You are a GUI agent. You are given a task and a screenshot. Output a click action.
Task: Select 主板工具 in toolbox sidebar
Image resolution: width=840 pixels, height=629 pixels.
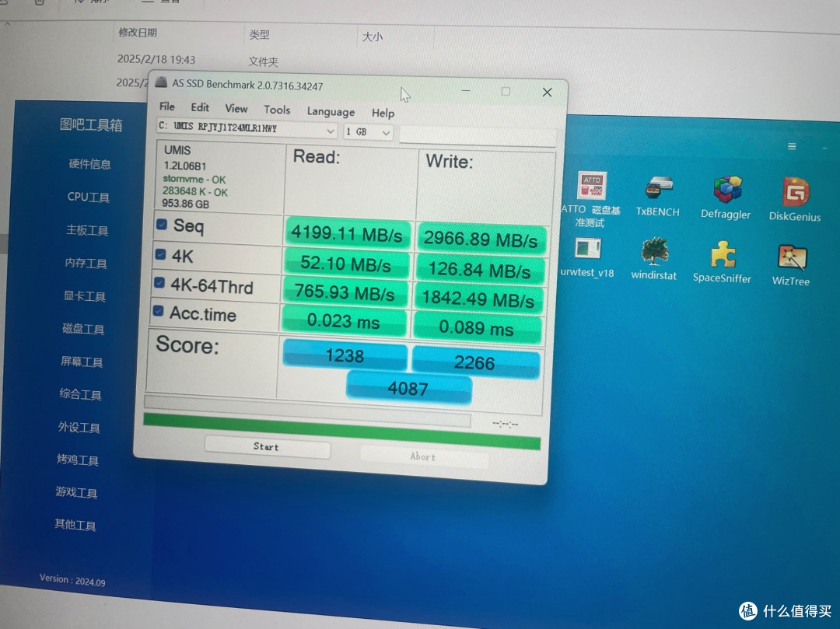[87, 230]
